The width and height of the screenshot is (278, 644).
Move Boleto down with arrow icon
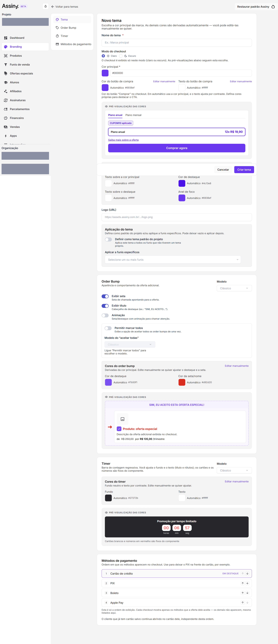click(x=247, y=593)
